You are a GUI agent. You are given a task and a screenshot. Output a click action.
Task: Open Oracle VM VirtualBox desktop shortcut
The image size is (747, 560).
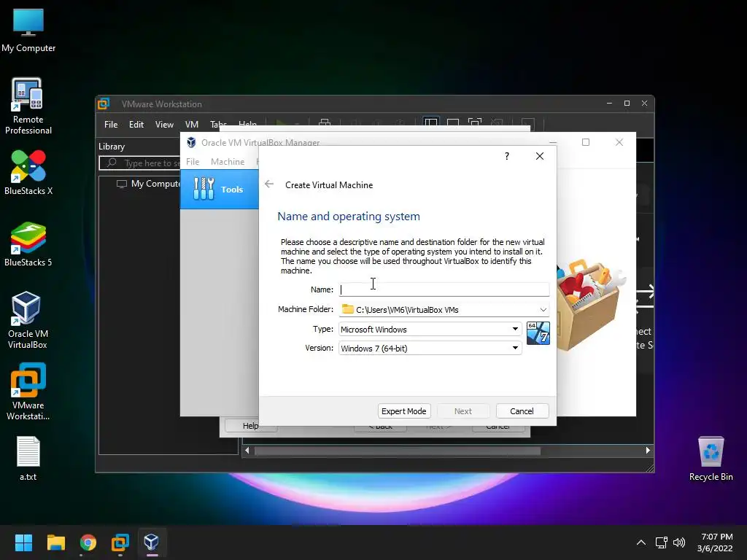[x=28, y=320]
